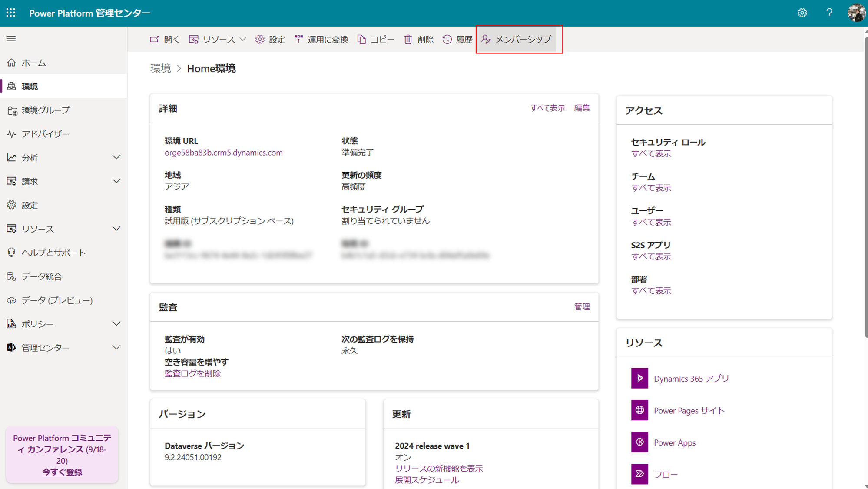
Task: Open the environment URL link
Action: [x=223, y=153]
